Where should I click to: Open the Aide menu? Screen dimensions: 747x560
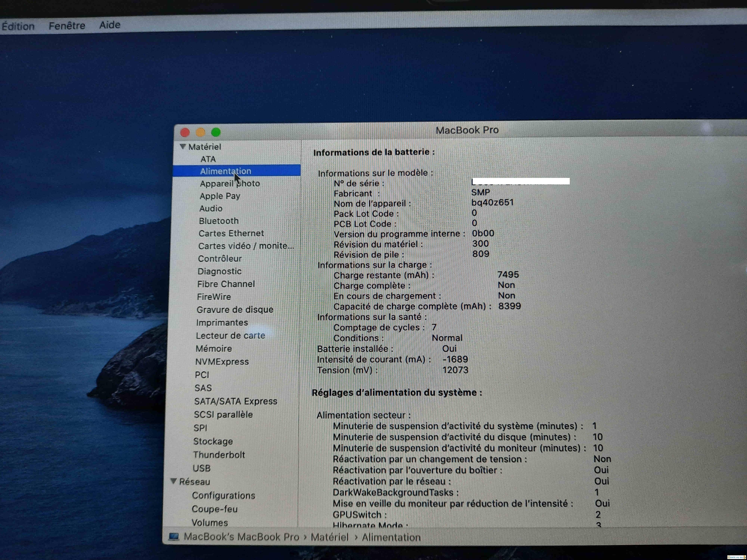point(110,25)
